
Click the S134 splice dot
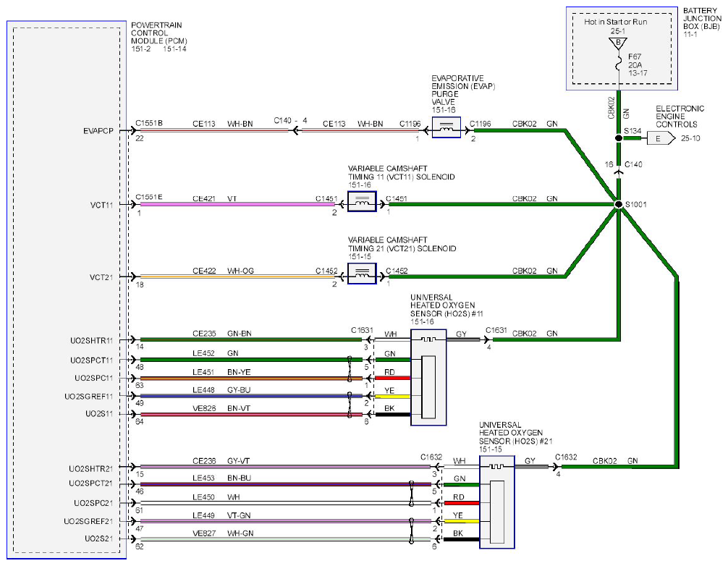[x=619, y=138]
